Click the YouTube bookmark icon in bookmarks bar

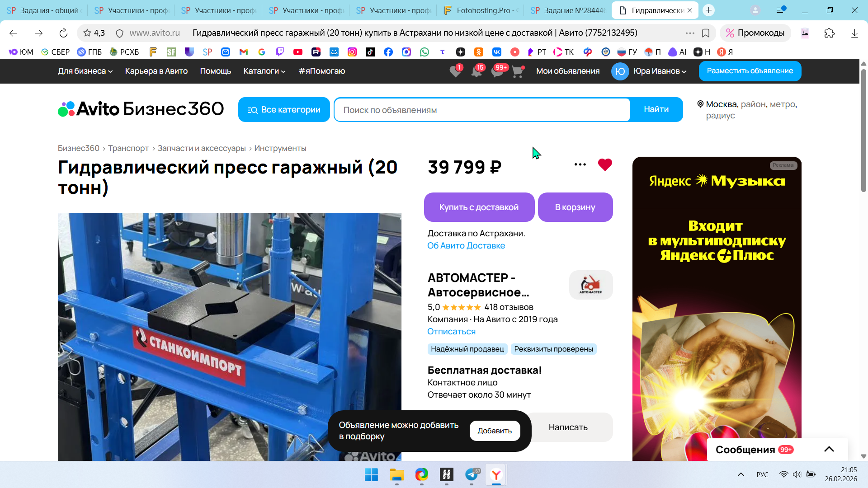[x=297, y=52]
